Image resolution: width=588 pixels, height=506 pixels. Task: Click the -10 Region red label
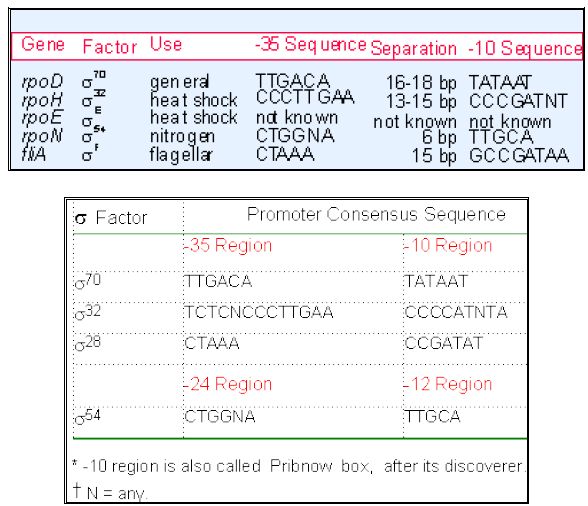[448, 246]
